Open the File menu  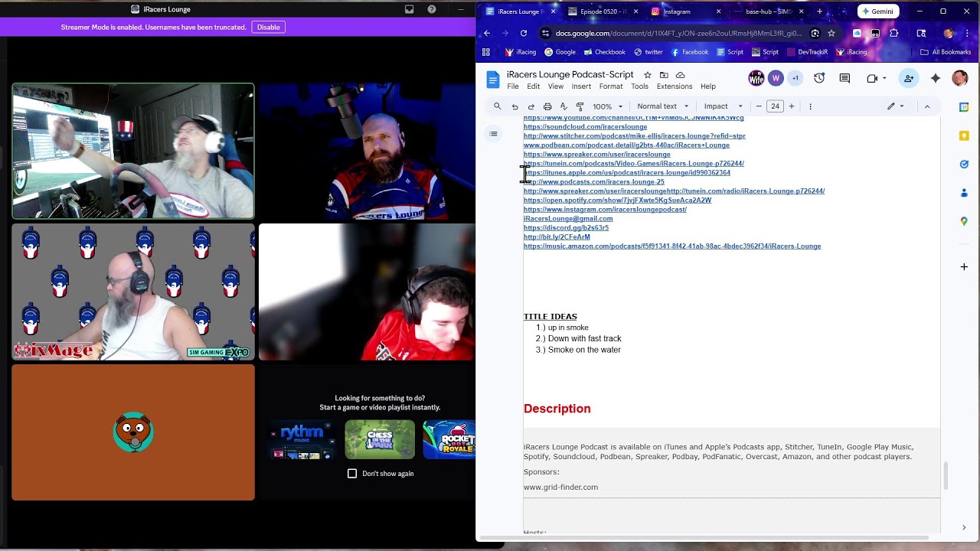coord(513,86)
